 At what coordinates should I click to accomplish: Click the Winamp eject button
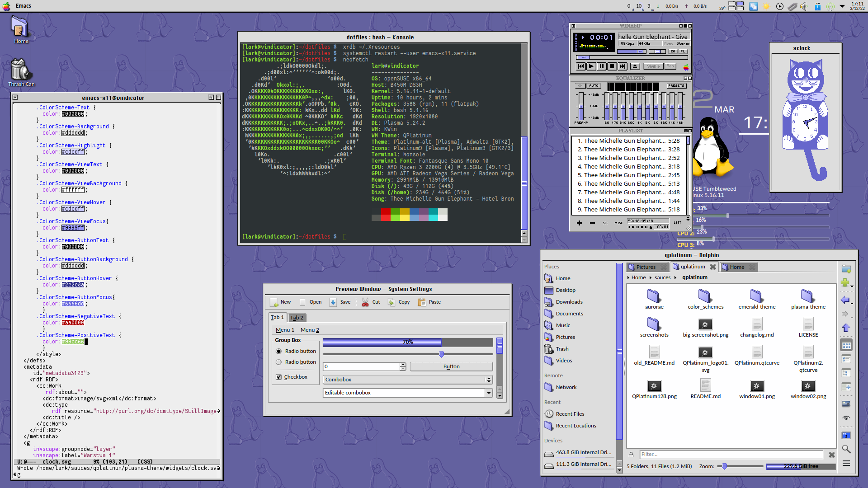click(x=635, y=66)
